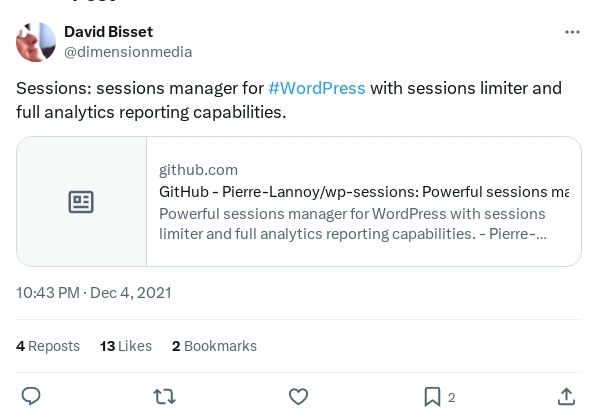
Task: Open David Bisset's profile picture
Action: tap(36, 42)
